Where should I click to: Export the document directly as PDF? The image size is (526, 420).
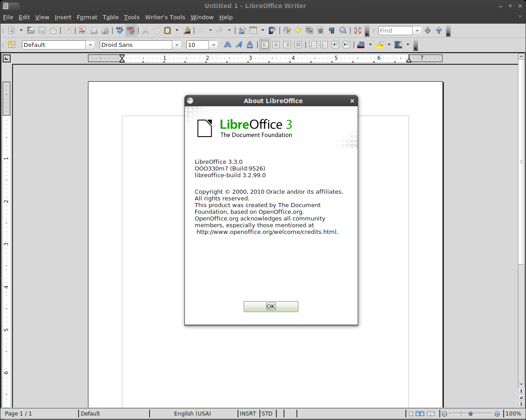tap(82, 30)
